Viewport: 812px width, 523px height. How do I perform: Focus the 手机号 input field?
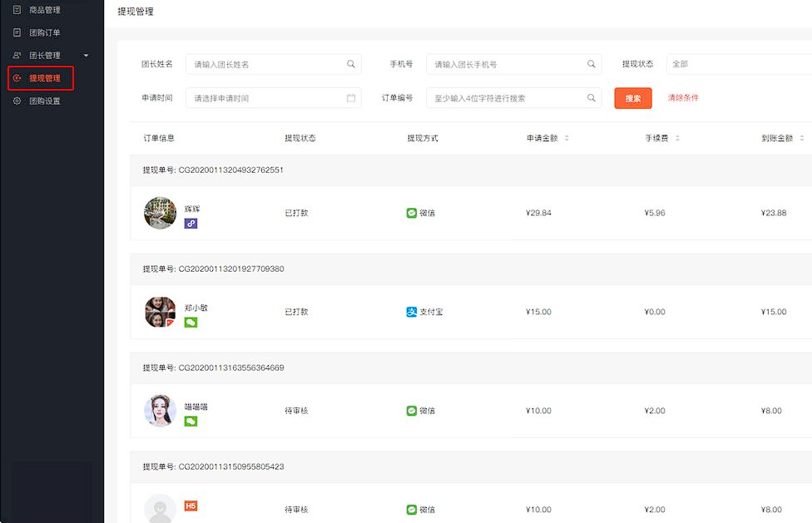[513, 64]
